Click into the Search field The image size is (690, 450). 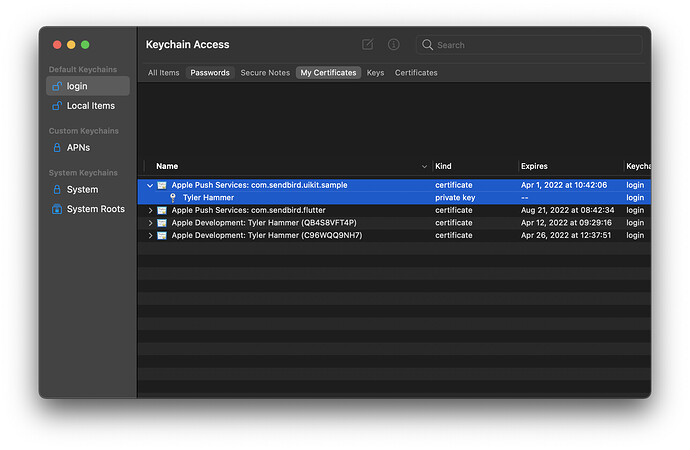click(x=529, y=45)
